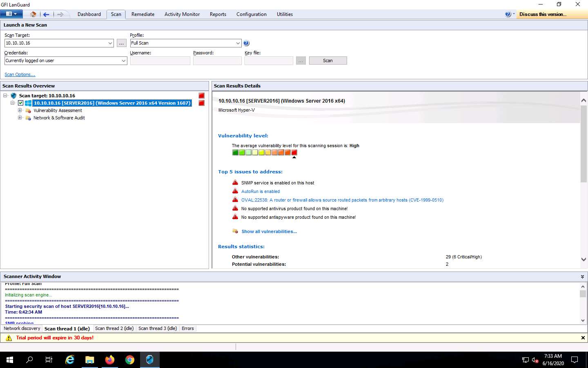588x368 pixels.
Task: Open the Errors activity tab
Action: pyautogui.click(x=188, y=328)
